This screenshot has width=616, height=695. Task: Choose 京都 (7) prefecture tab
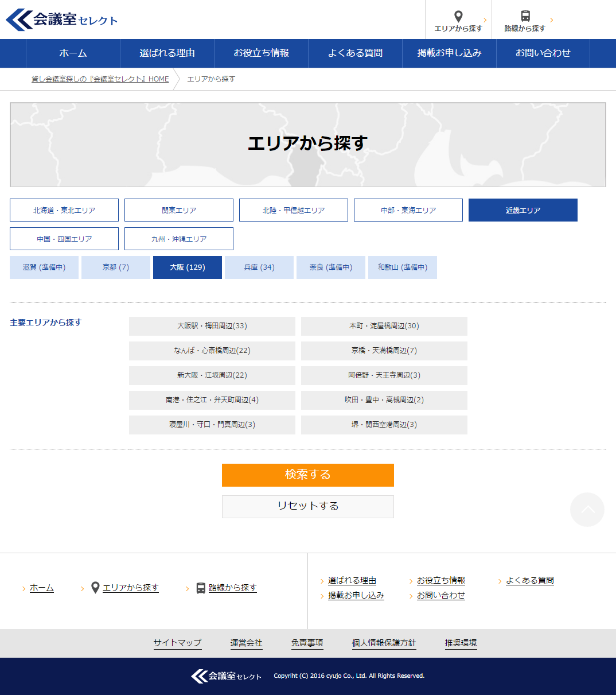[116, 267]
